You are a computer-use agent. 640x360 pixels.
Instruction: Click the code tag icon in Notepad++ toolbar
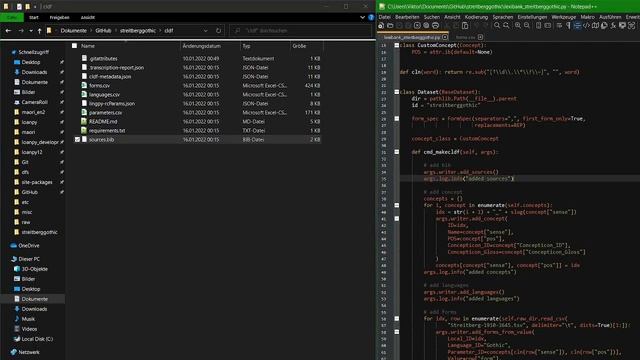point(587,25)
